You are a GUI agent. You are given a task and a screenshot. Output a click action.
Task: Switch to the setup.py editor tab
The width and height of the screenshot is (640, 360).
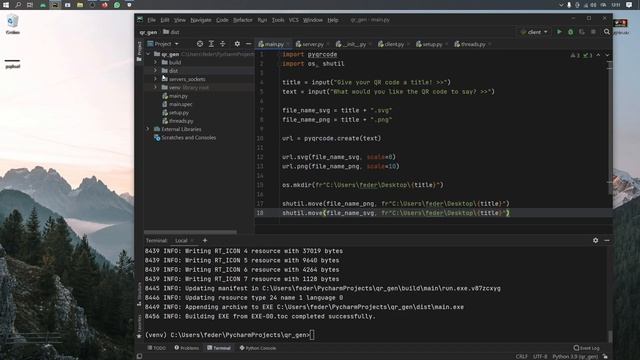point(429,44)
